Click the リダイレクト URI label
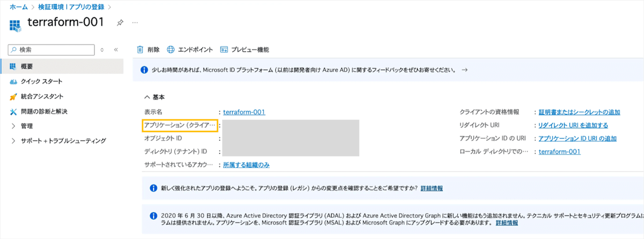 click(x=480, y=125)
